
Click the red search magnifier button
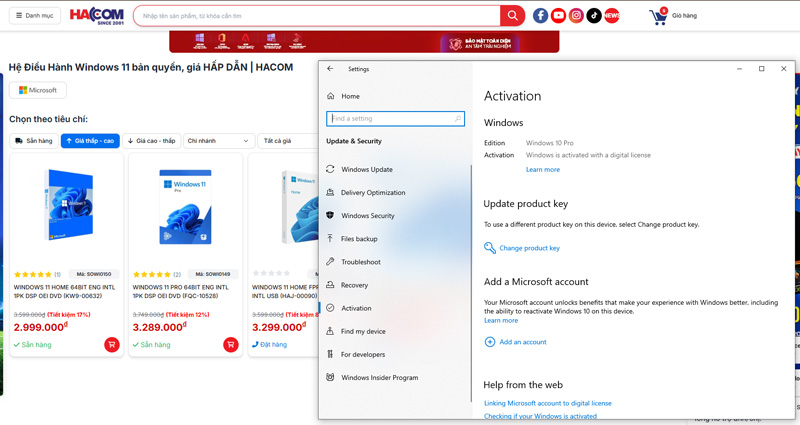coord(512,16)
